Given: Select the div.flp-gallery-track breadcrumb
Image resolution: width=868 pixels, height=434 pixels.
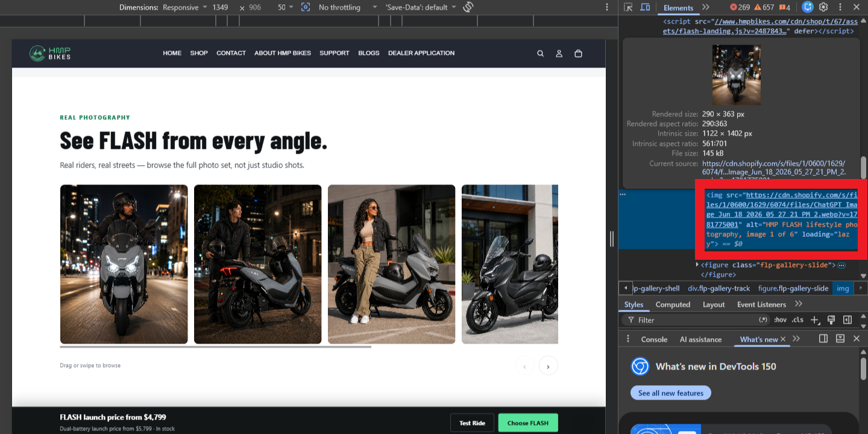Looking at the screenshot, I should [x=720, y=288].
